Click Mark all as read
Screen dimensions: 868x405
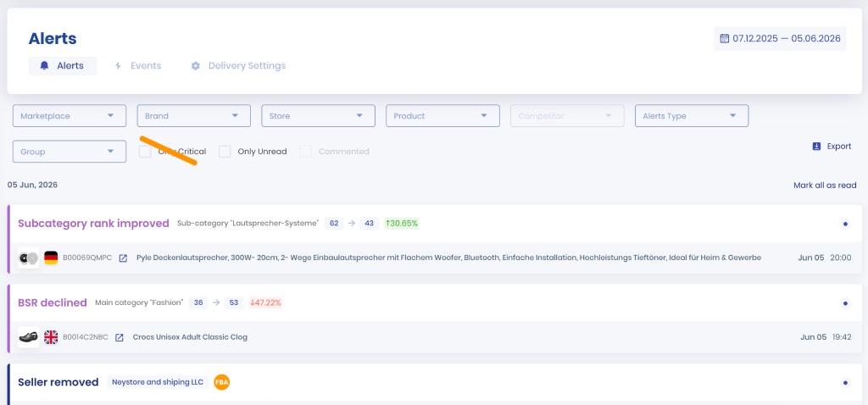coord(825,186)
